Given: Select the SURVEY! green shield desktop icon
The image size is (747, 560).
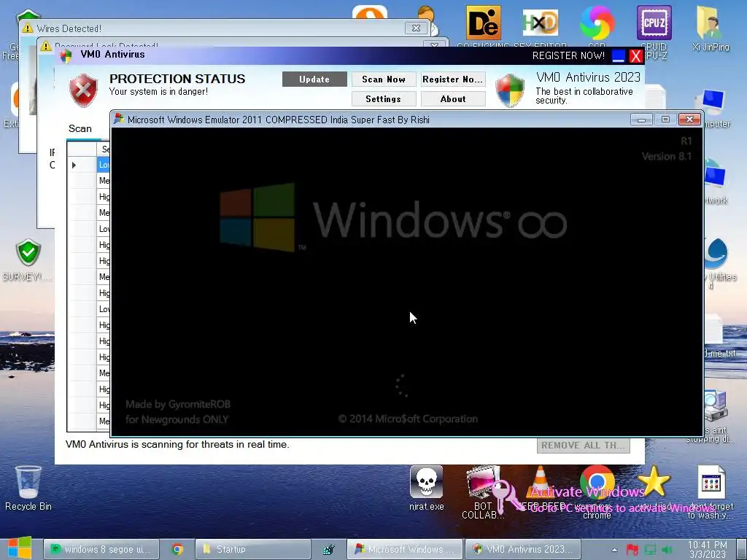Looking at the screenshot, I should click(28, 260).
